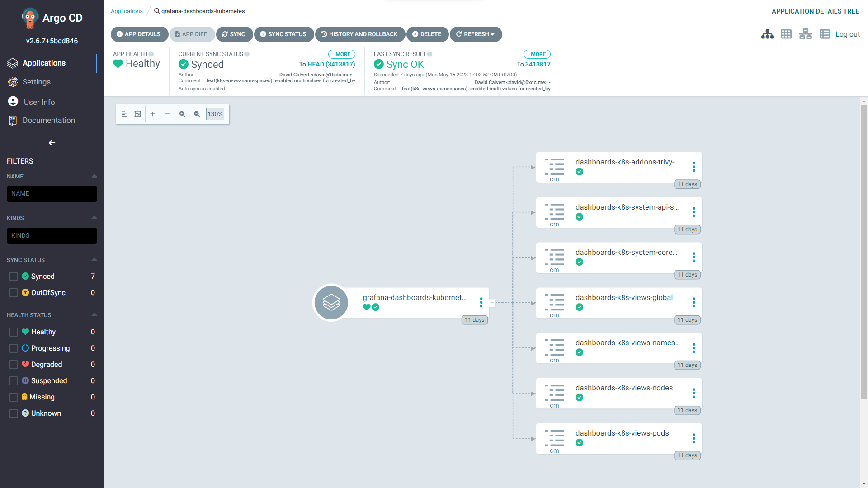Viewport: 868px width, 488px height.
Task: Enable the Synced sync status filter
Action: coord(14,277)
